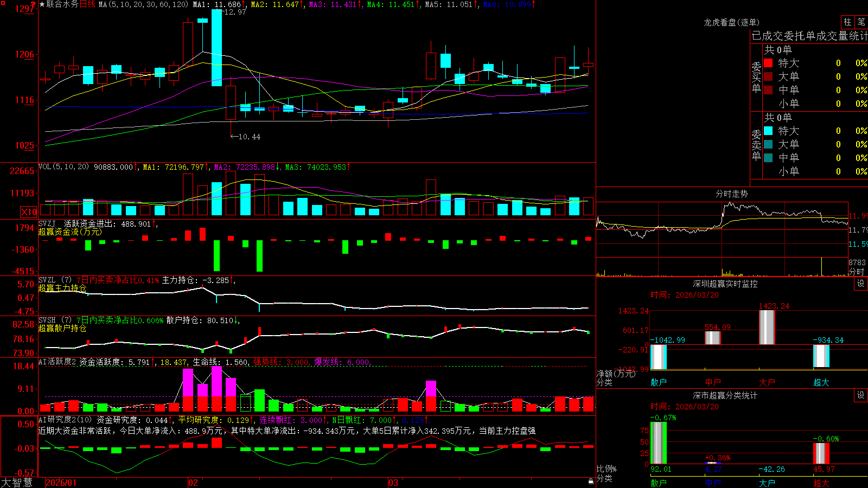The width and height of the screenshot is (868, 488).
Task: Click the 近期大资金非常活跃 analysis summary text
Action: click(287, 431)
